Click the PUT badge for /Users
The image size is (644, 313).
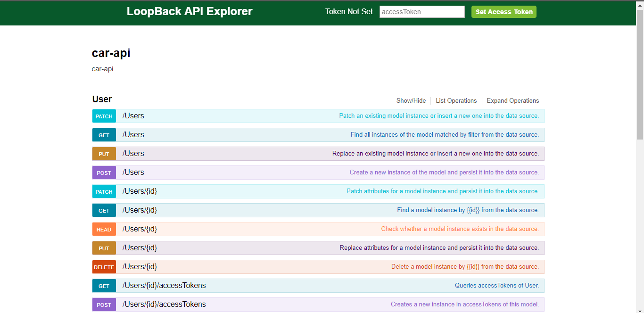click(x=104, y=154)
